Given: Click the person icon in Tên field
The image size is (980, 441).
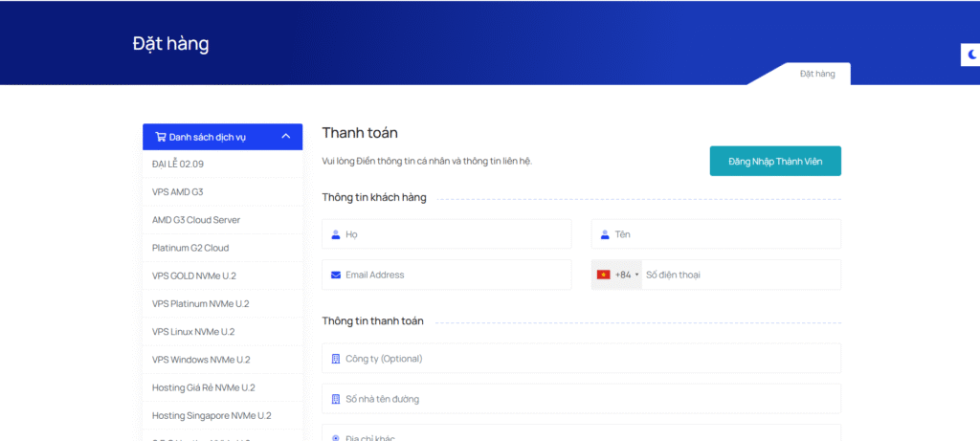Looking at the screenshot, I should pos(605,234).
